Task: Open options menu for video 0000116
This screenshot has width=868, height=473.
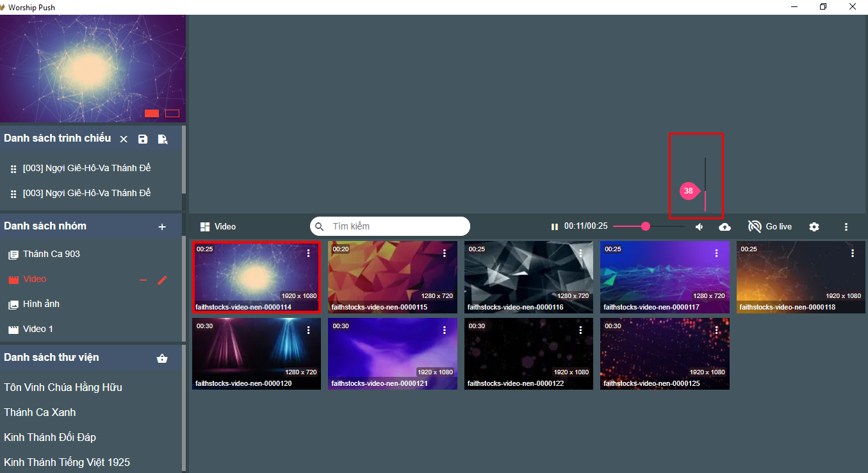Action: (x=581, y=253)
